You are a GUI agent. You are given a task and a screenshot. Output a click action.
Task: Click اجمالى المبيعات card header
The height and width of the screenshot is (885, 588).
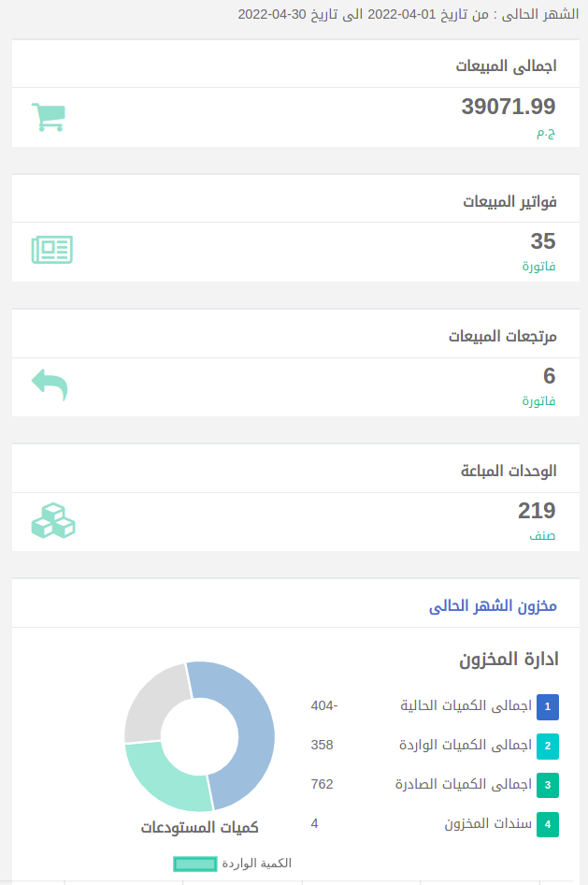[295, 64]
